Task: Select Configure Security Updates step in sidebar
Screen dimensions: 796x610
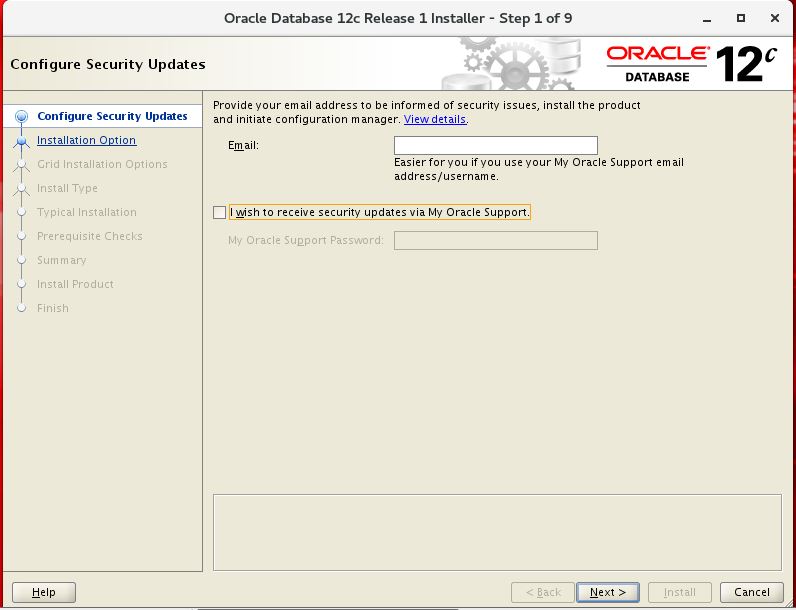Action: point(112,116)
